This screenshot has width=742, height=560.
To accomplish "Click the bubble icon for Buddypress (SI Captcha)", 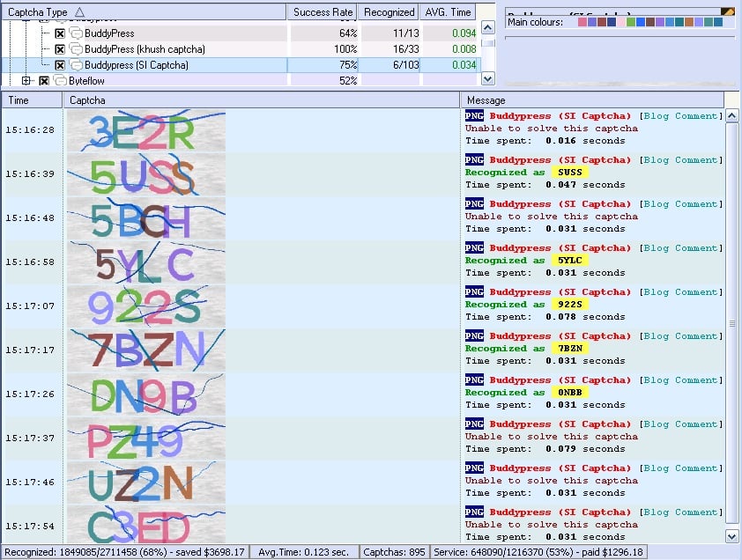I will coord(76,65).
